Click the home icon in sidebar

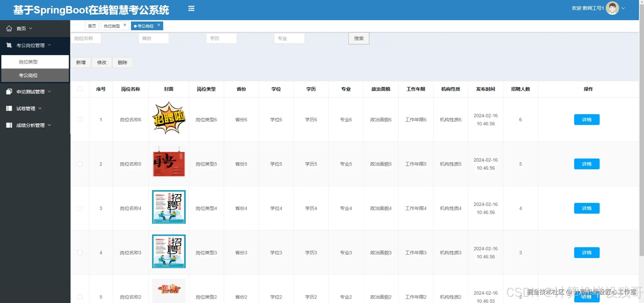pyautogui.click(x=9, y=28)
